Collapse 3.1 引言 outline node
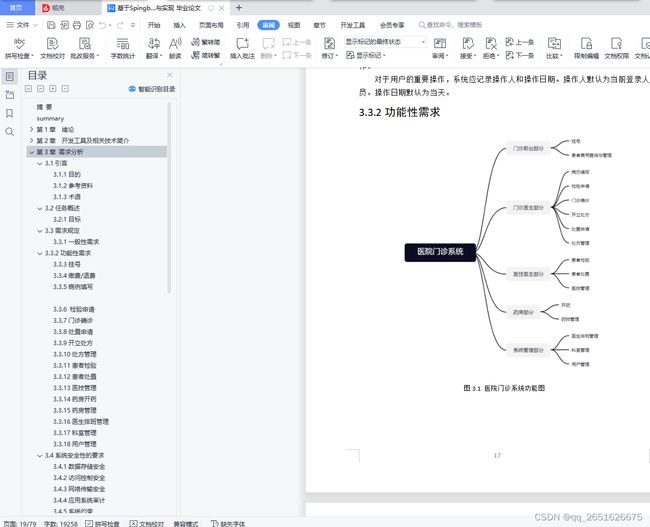Screen dimensions: 650x527 pos(40,163)
